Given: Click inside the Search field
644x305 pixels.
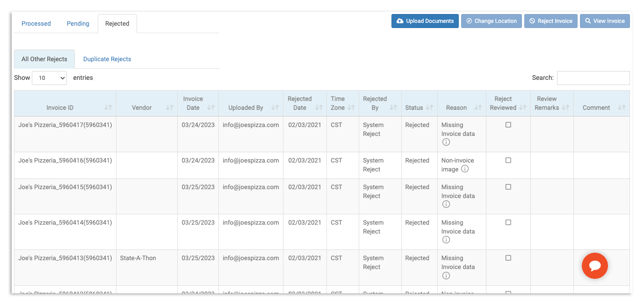Looking at the screenshot, I should tap(593, 78).
